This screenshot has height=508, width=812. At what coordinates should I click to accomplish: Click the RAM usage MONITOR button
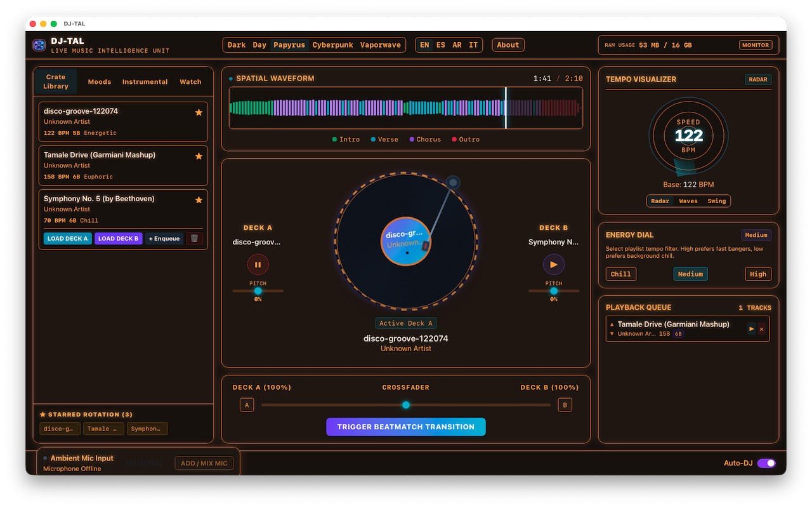tap(756, 45)
